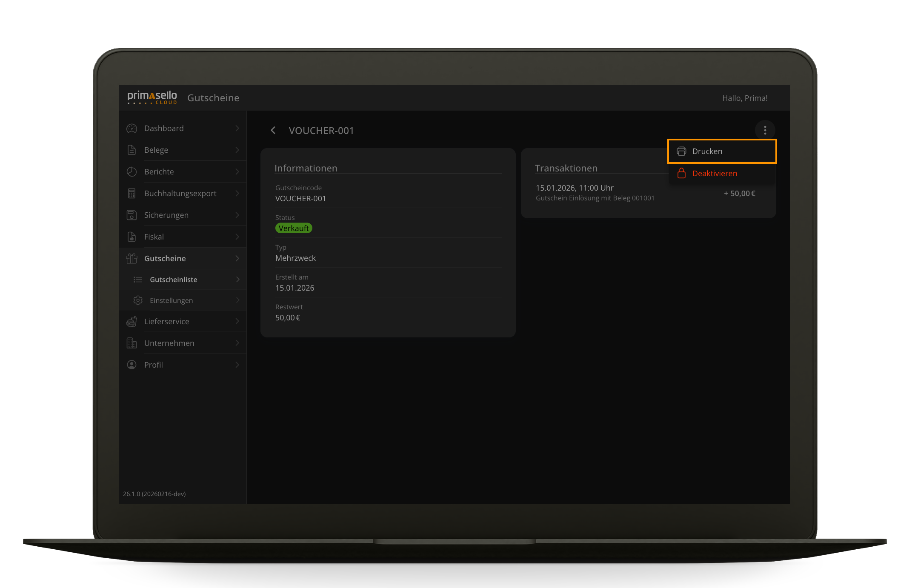Open the Dashboard menu item

tap(183, 128)
